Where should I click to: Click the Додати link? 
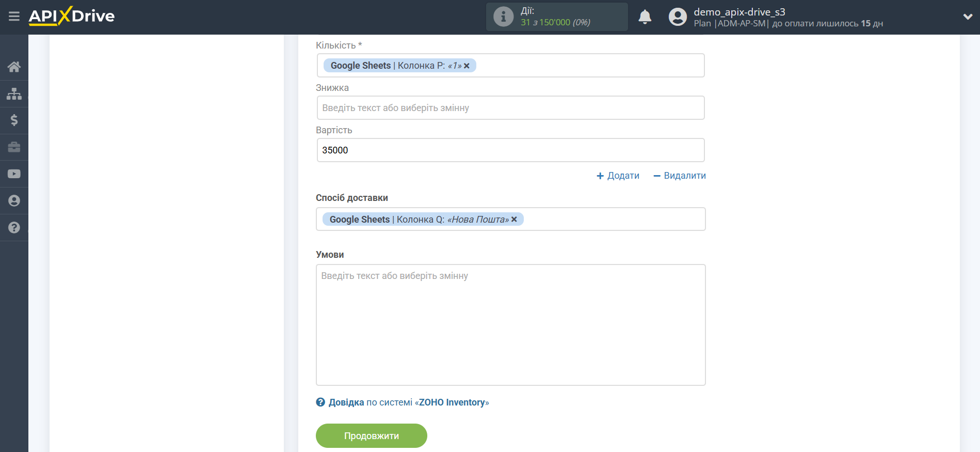point(618,176)
